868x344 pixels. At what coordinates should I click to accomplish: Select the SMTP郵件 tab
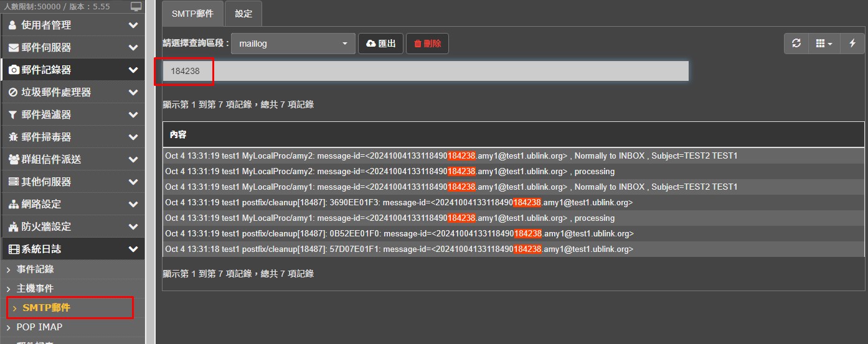(192, 14)
